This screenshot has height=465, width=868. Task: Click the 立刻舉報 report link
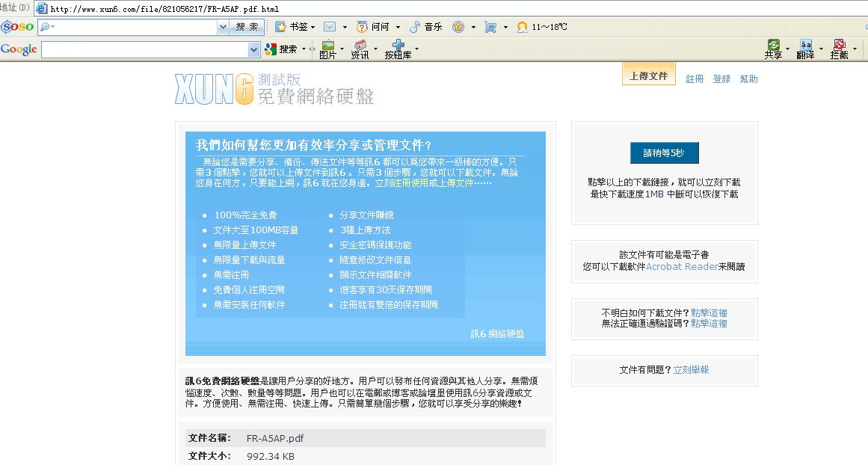click(x=691, y=370)
